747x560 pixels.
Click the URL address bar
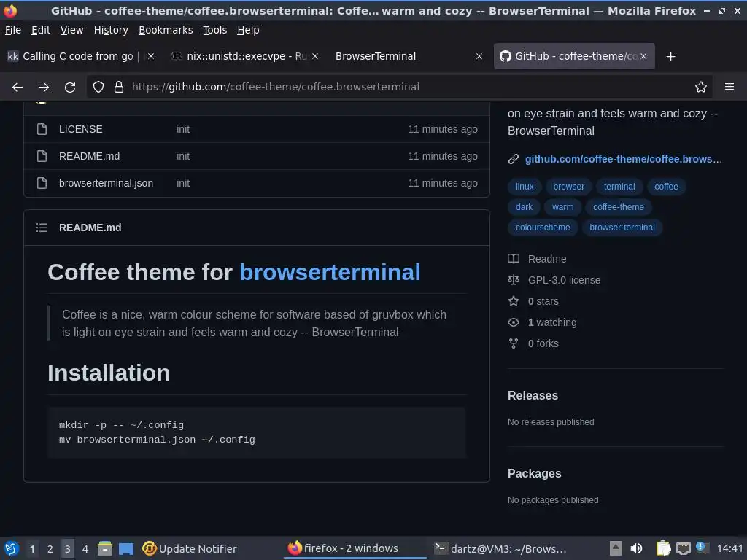coord(399,87)
